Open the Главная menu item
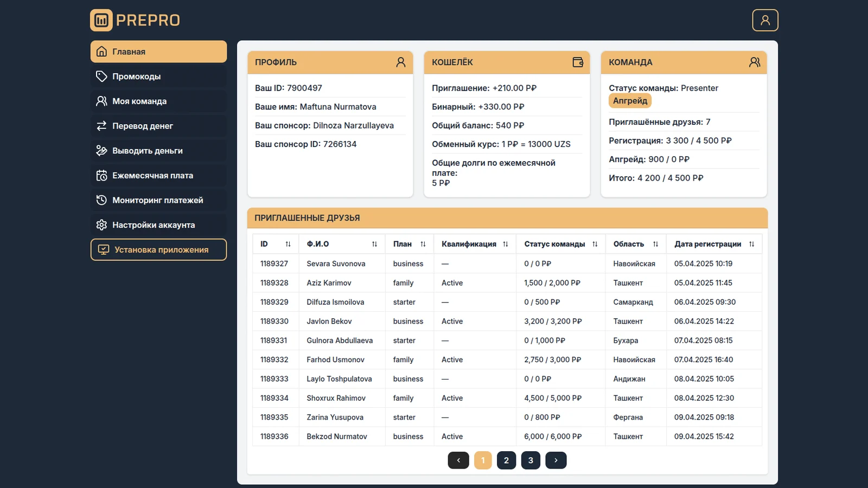868x488 pixels. click(158, 52)
